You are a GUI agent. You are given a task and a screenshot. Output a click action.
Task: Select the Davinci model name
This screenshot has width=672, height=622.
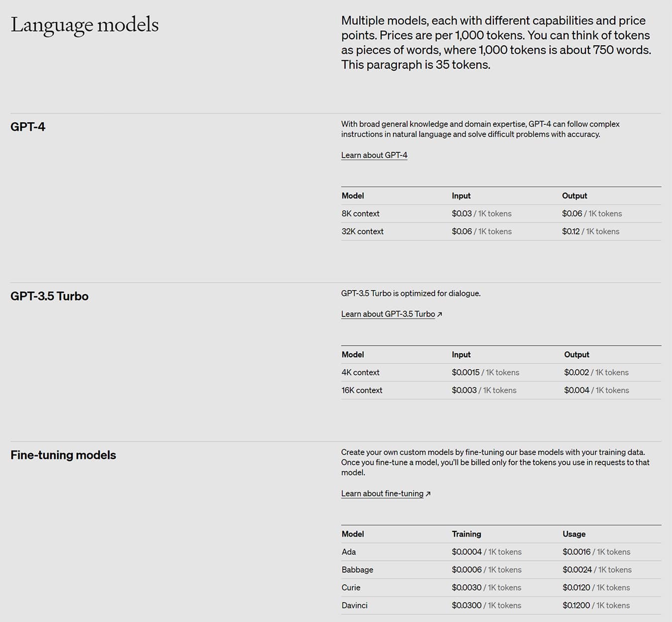click(354, 606)
